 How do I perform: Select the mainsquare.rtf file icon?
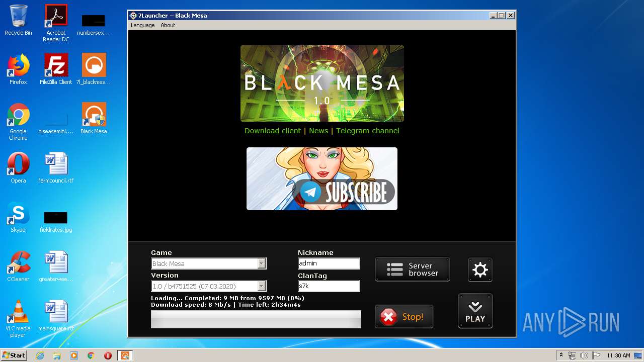point(56,315)
